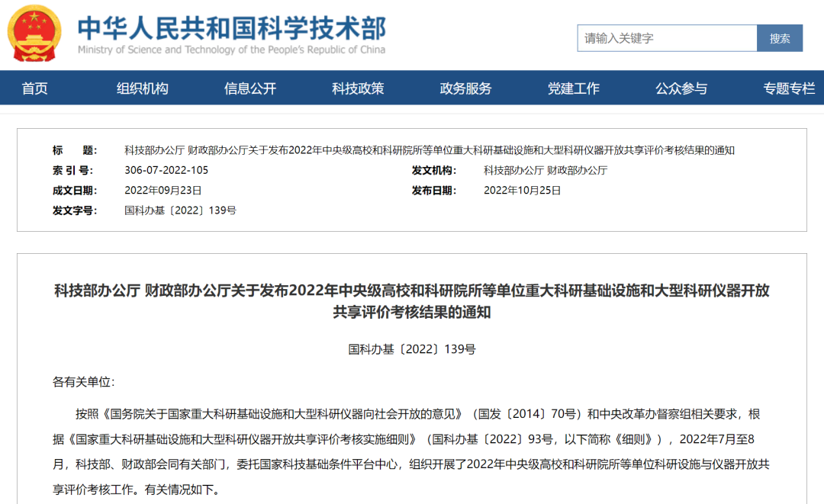Click the date 2022年09月23日

163,191
